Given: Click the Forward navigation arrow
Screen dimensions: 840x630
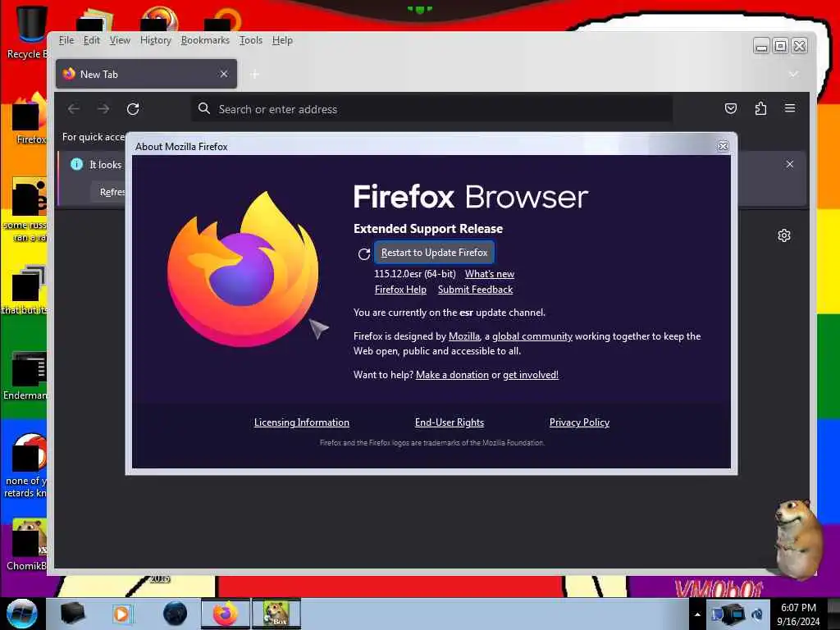Looking at the screenshot, I should click(x=103, y=109).
